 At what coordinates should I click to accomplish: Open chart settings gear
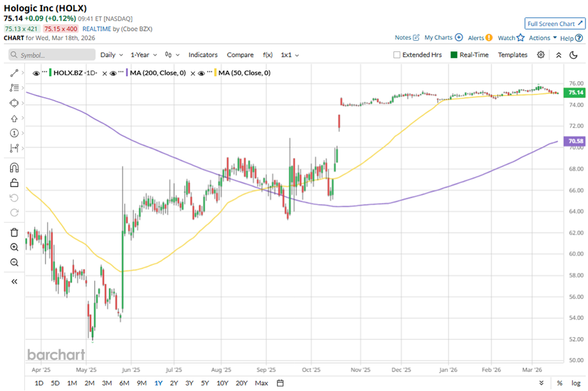540,54
